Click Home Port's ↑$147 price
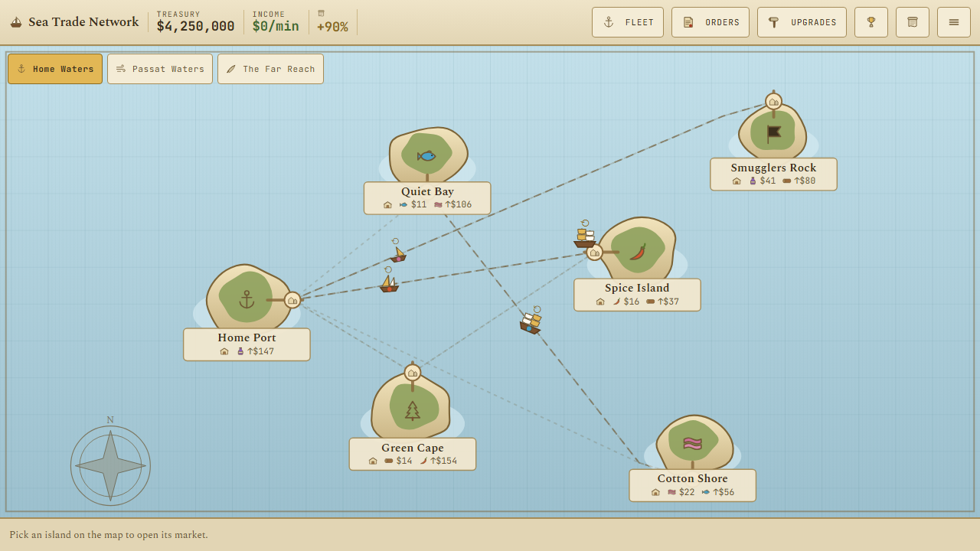The height and width of the screenshot is (551, 980). tap(260, 352)
